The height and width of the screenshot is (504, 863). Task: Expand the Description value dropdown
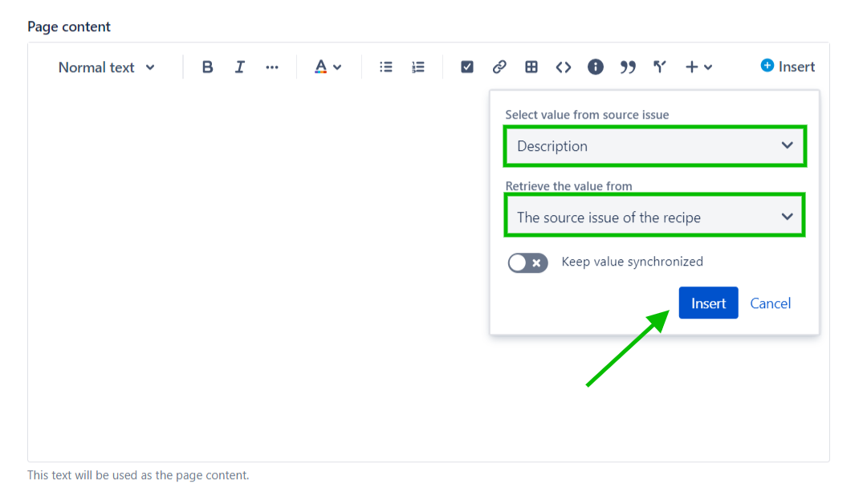pyautogui.click(x=654, y=146)
